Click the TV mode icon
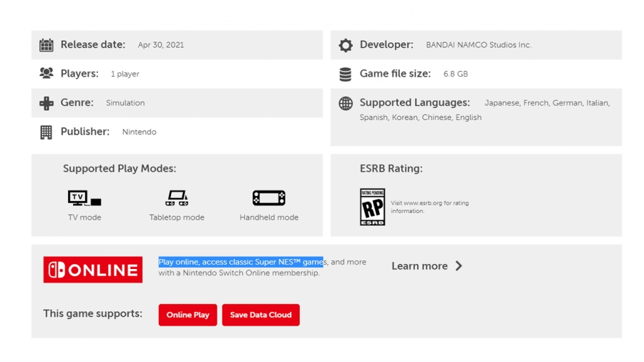Screen dimensions: 644x362 (84, 198)
